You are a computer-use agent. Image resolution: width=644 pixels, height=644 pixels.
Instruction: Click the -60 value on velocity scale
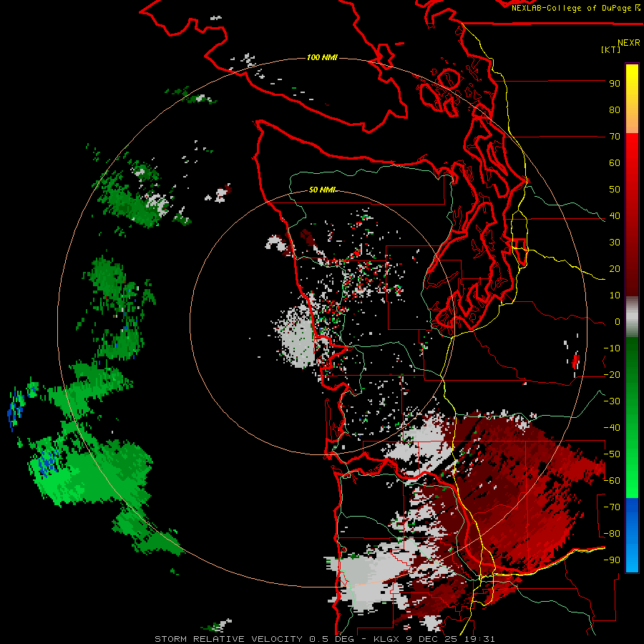[612, 481]
